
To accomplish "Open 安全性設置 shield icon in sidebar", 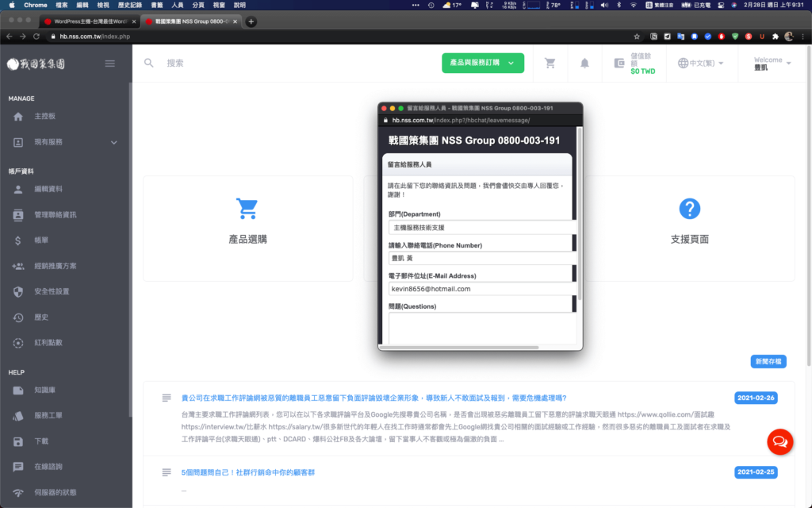I will tap(18, 291).
